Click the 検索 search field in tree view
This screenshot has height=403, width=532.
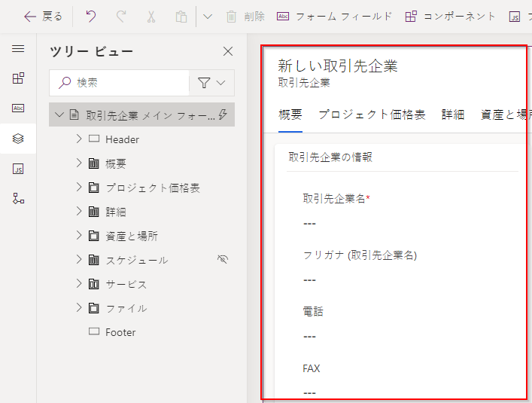coord(119,83)
